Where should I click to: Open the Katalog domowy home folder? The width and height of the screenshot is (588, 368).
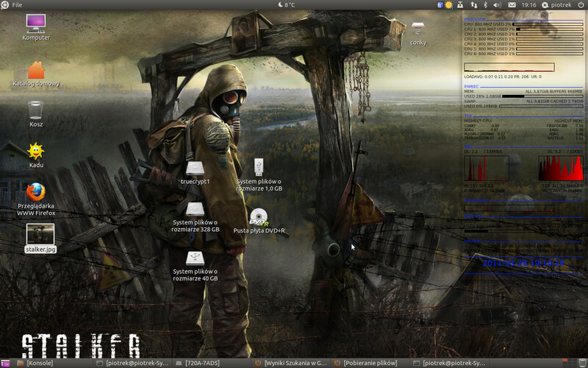click(35, 71)
